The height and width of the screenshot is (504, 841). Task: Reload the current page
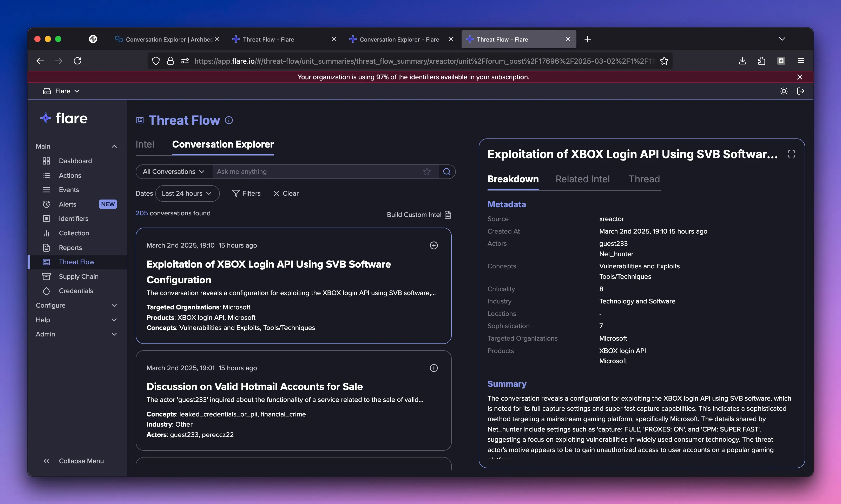coord(77,61)
